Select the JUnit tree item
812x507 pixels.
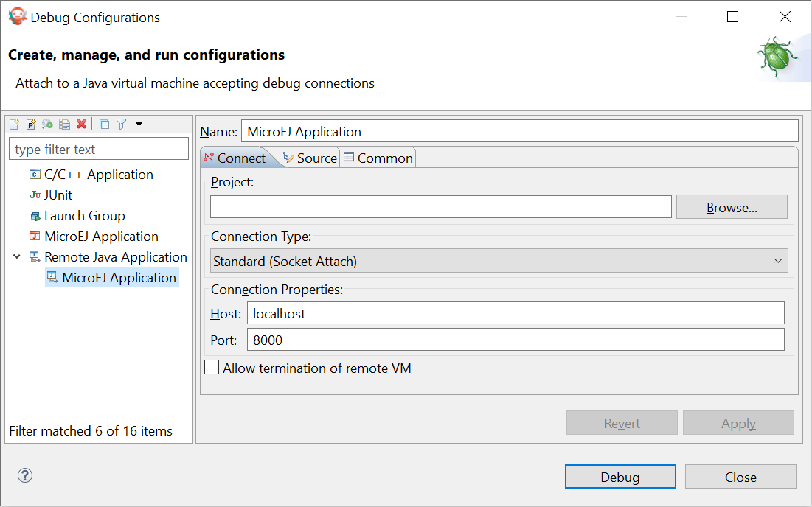(x=58, y=195)
